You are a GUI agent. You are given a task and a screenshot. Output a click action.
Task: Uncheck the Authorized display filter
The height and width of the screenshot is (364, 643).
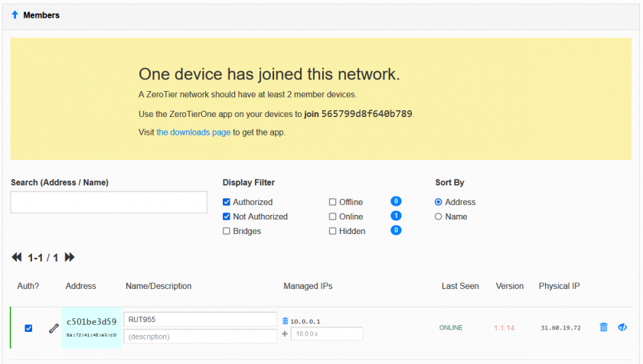227,202
